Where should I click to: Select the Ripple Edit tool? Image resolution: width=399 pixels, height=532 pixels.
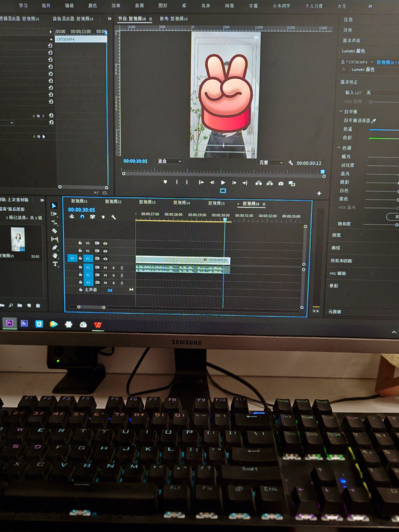[55, 222]
